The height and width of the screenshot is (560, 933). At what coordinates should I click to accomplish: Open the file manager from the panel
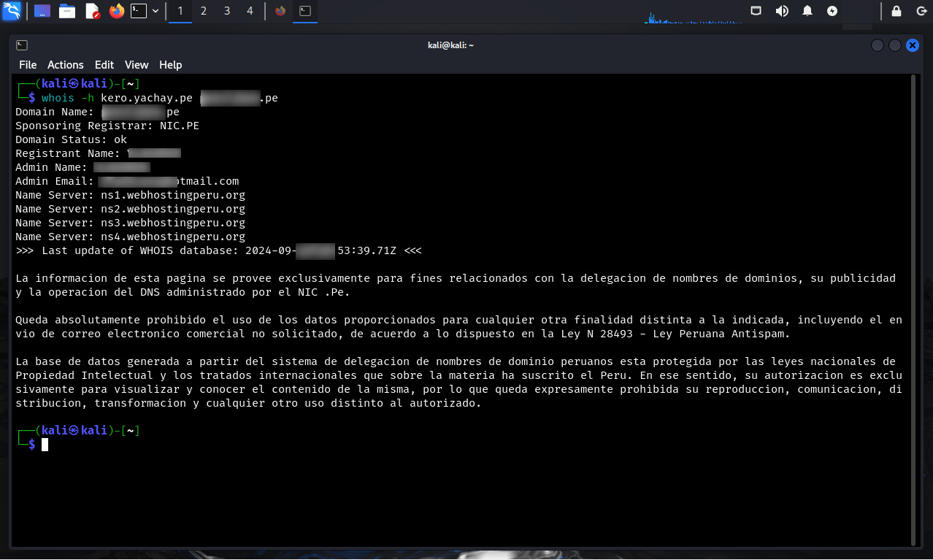[x=67, y=11]
